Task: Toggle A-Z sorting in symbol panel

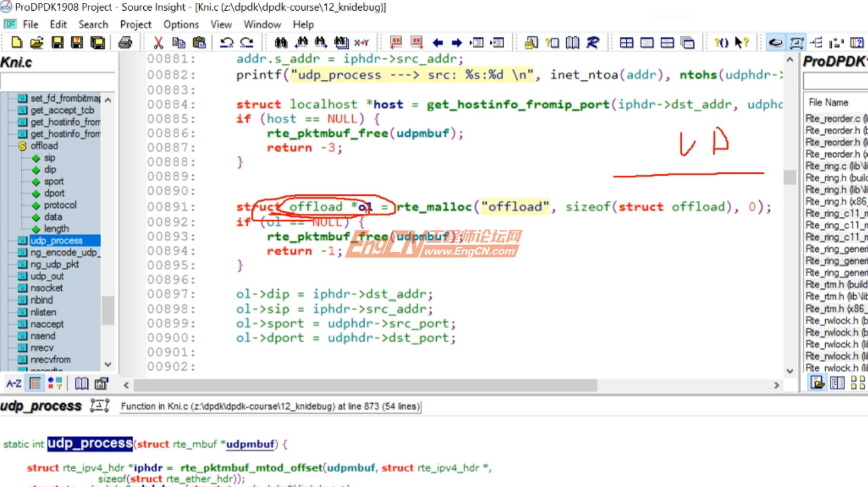Action: [x=14, y=384]
